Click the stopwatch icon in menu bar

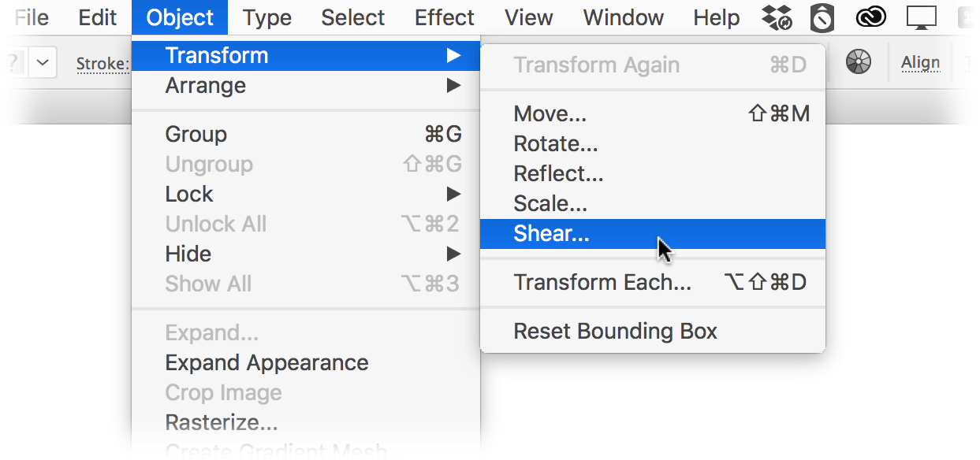coord(822,17)
